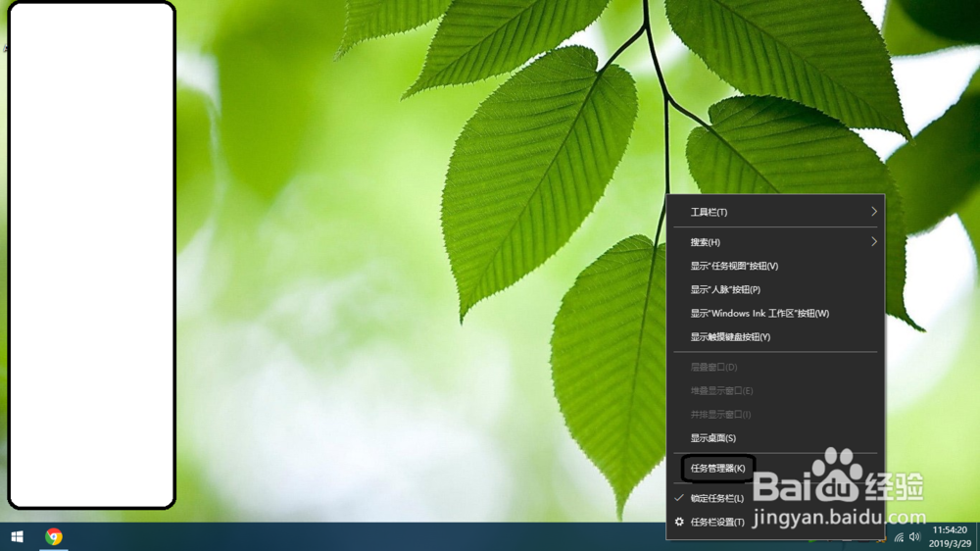Expand the 搜索(H) submenu
This screenshot has height=551, width=980.
click(x=775, y=242)
